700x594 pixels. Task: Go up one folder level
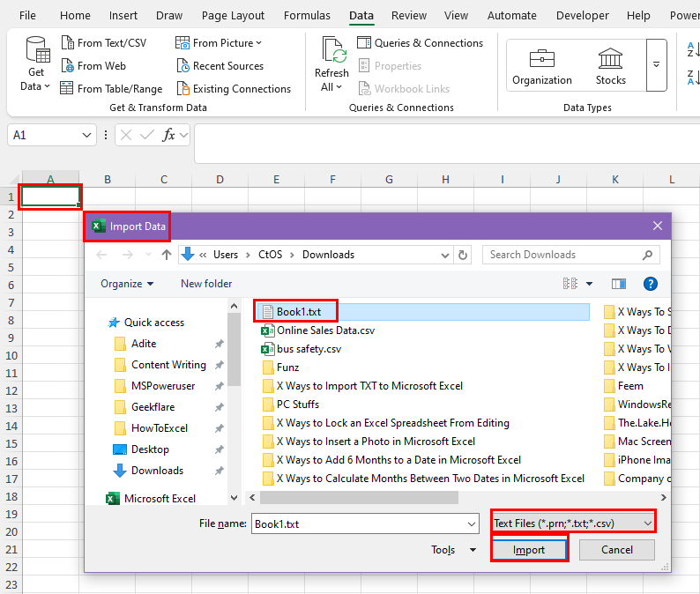point(167,255)
